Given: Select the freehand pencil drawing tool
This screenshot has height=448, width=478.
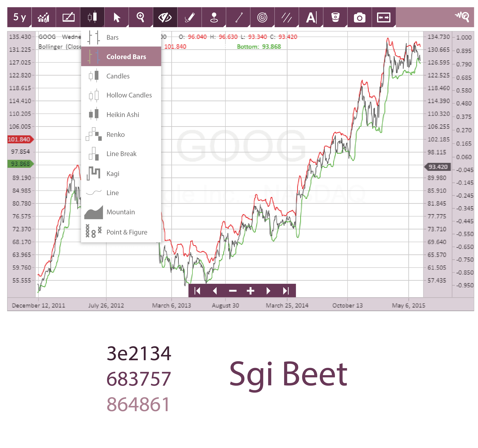Looking at the screenshot, I should 189,17.
